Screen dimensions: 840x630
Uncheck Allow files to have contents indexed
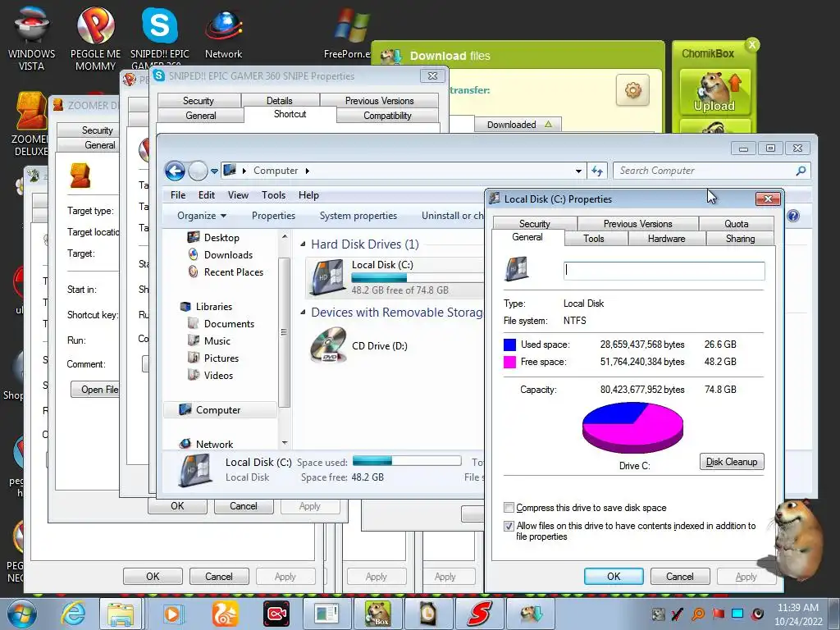click(x=509, y=526)
